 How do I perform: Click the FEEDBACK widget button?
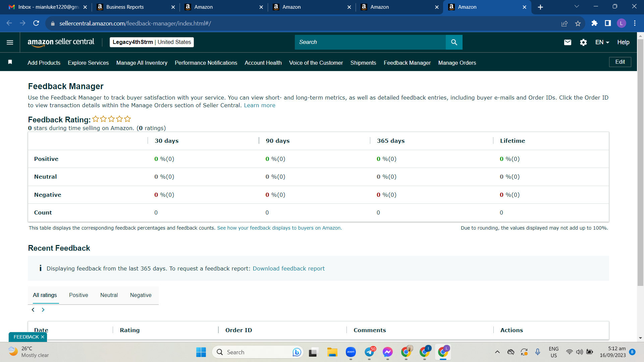[26, 337]
